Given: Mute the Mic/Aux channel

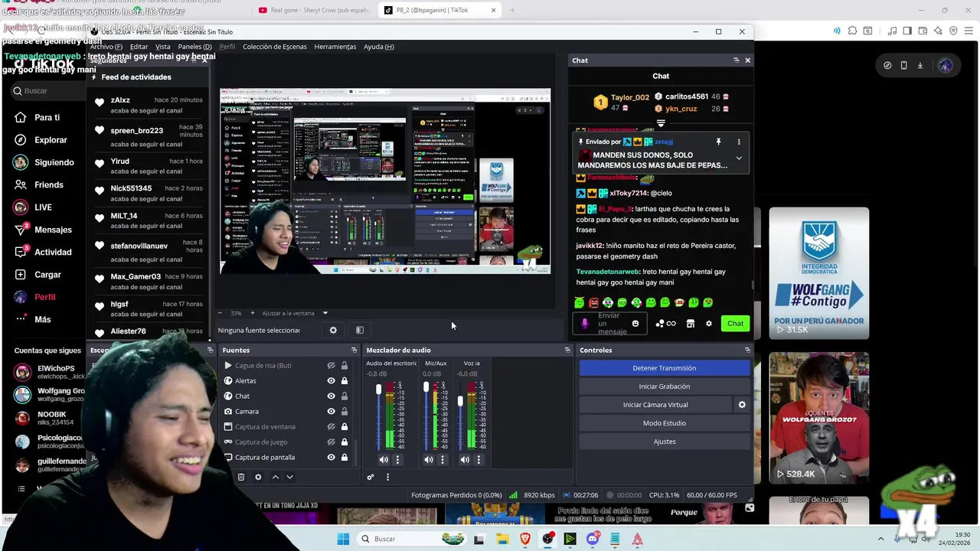Looking at the screenshot, I should pos(428,460).
